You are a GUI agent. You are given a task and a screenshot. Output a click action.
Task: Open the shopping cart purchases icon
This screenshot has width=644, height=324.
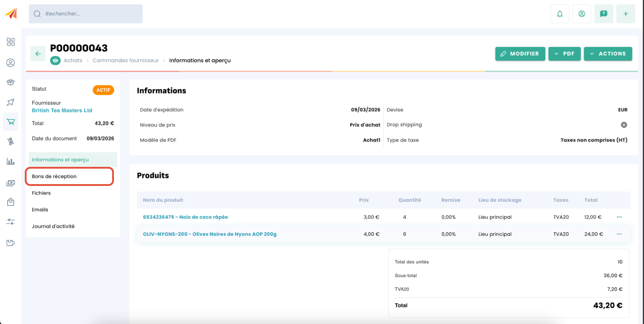tap(11, 122)
